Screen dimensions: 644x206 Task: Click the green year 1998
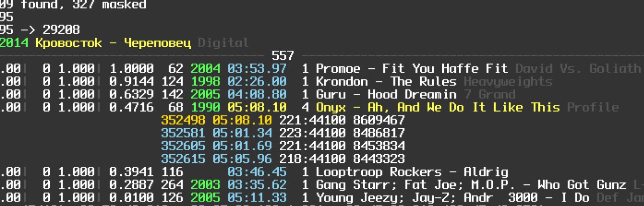(x=205, y=81)
